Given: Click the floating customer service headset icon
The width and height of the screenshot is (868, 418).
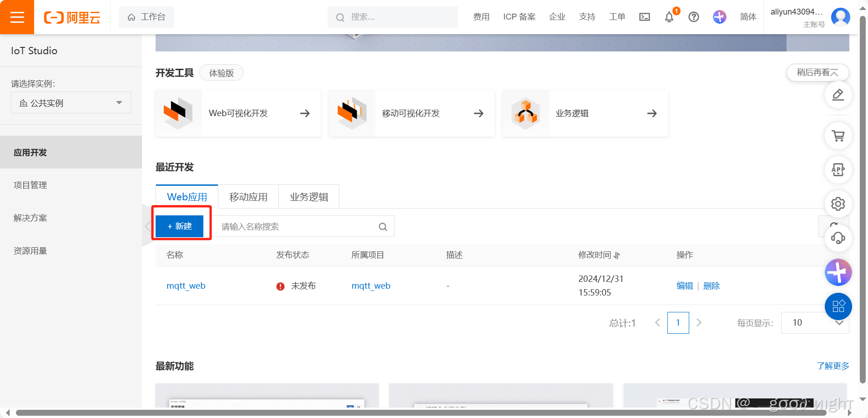Looking at the screenshot, I should (838, 238).
